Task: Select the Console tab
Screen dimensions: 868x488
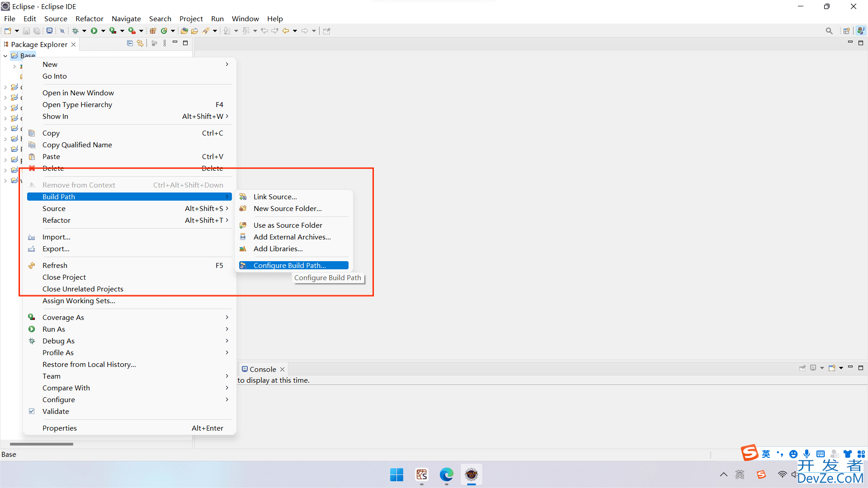Action: (263, 369)
